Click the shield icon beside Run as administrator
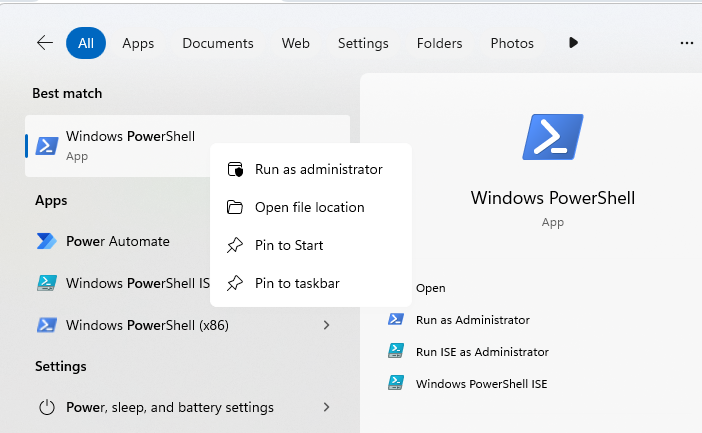Screen dimensions: 702x433 pyautogui.click(x=235, y=169)
